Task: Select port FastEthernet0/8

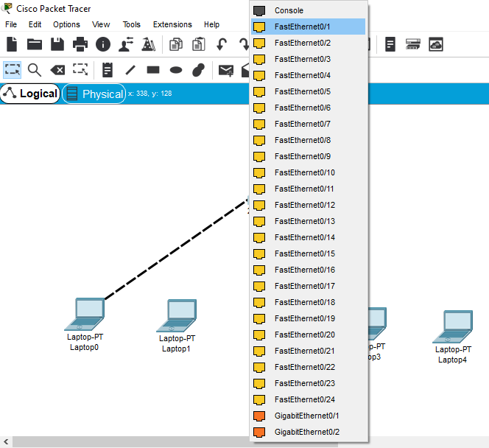Action: tap(308, 140)
